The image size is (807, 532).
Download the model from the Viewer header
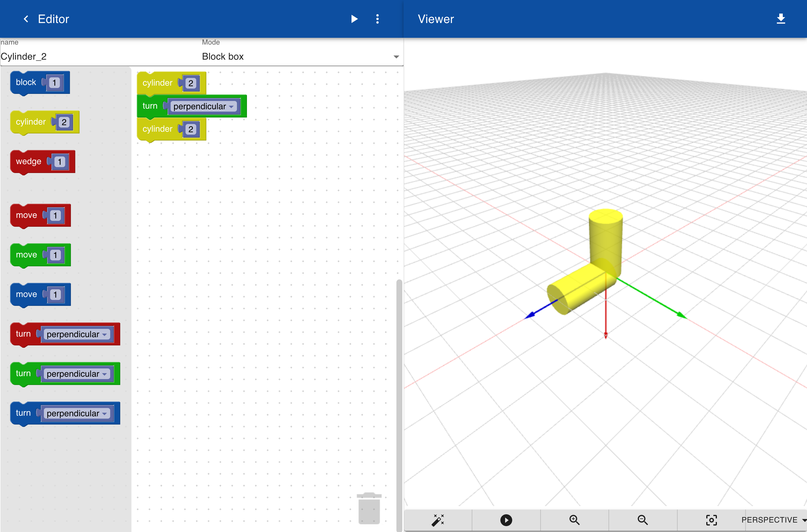(781, 19)
